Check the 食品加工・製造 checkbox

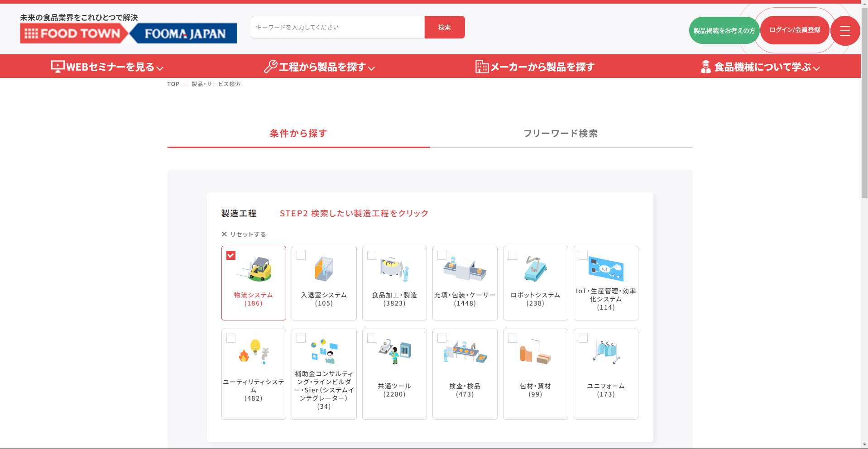(372, 255)
